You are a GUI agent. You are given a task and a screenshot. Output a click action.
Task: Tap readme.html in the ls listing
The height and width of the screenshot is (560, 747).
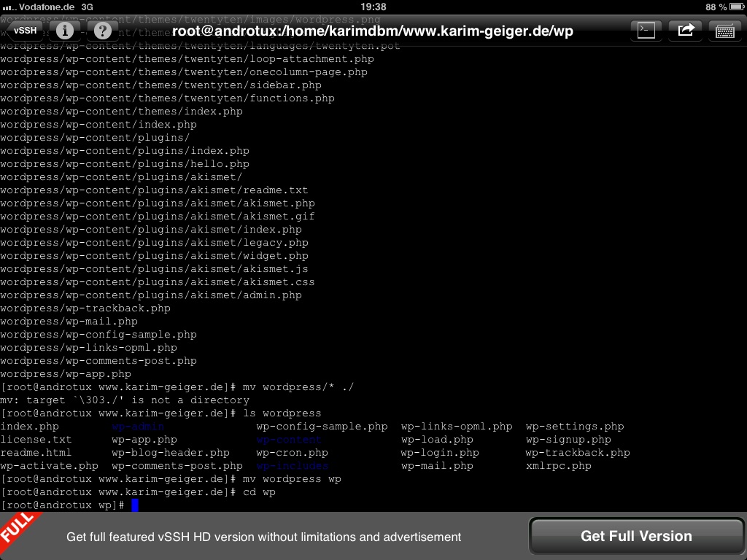[36, 453]
